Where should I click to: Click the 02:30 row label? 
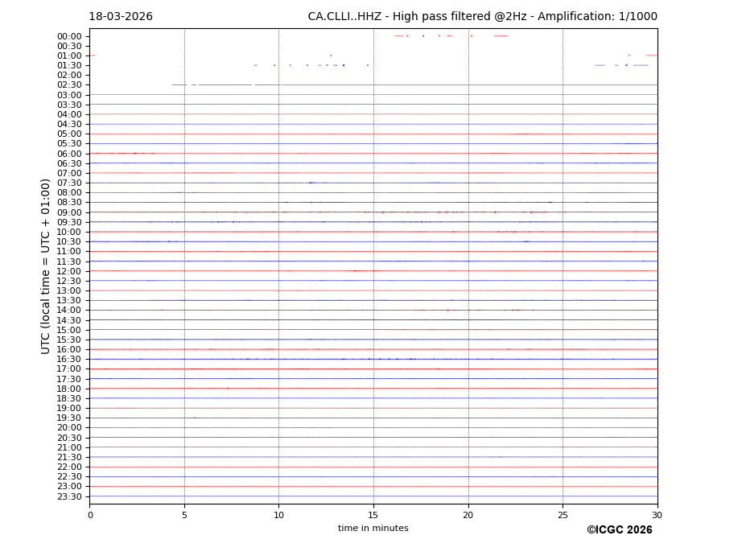69,85
